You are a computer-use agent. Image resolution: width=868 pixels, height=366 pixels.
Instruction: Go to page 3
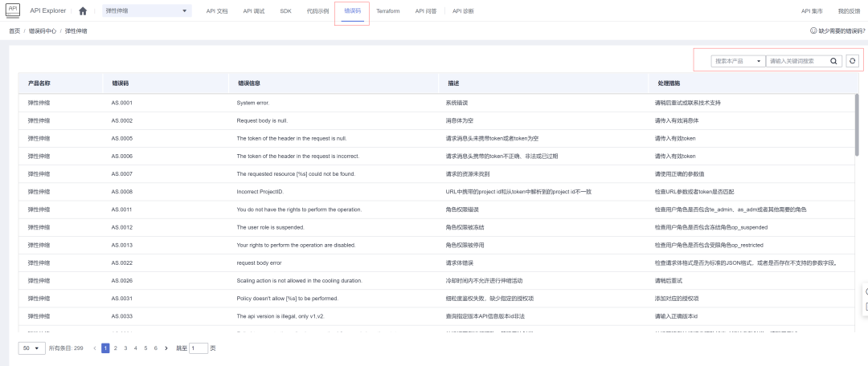pos(125,348)
